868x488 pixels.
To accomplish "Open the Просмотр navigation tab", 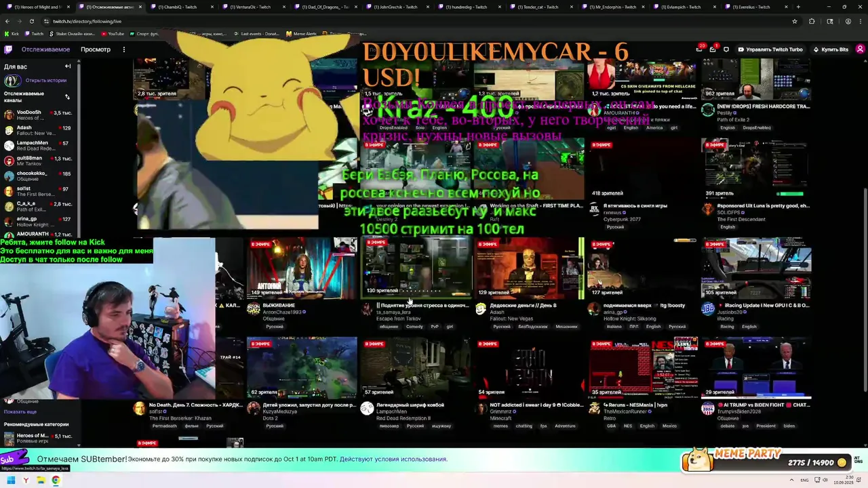I will coord(96,49).
